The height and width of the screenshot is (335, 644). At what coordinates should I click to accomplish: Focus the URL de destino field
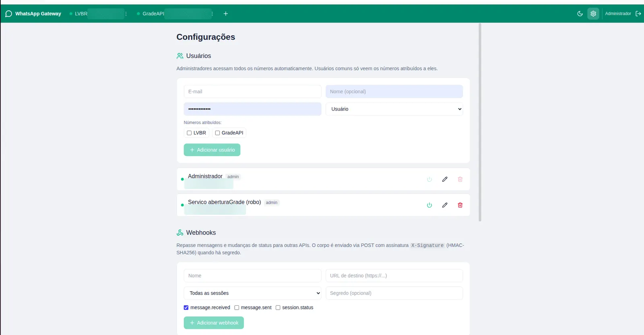394,275
